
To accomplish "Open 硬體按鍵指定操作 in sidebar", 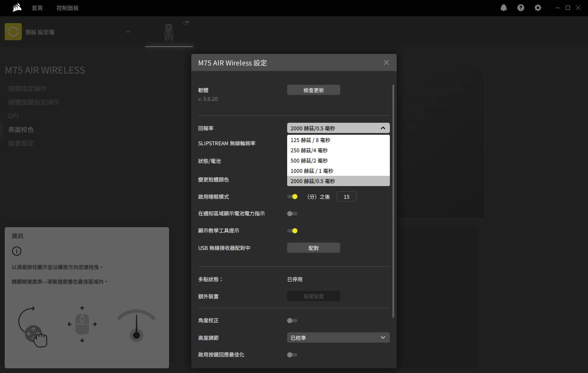I will coord(34,102).
